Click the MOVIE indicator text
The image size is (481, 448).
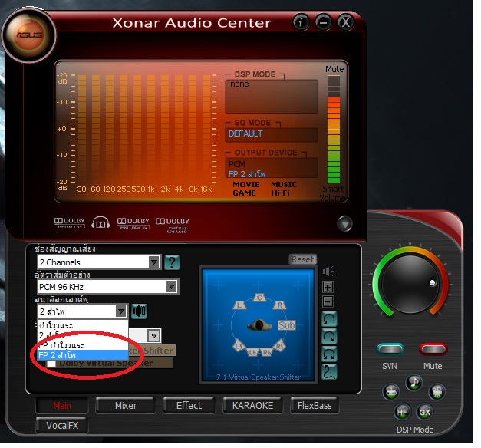[246, 184]
